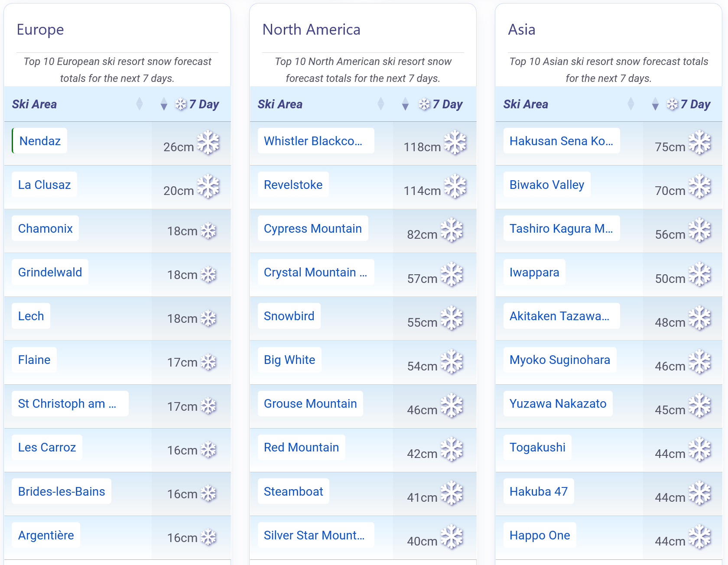Select the Grouse Mountain link
728x565 pixels.
click(310, 403)
